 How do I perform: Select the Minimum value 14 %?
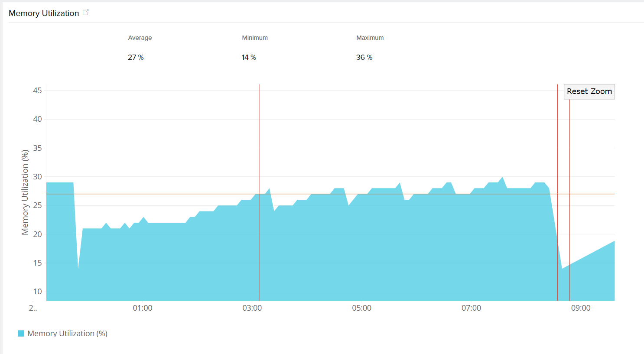coord(249,57)
